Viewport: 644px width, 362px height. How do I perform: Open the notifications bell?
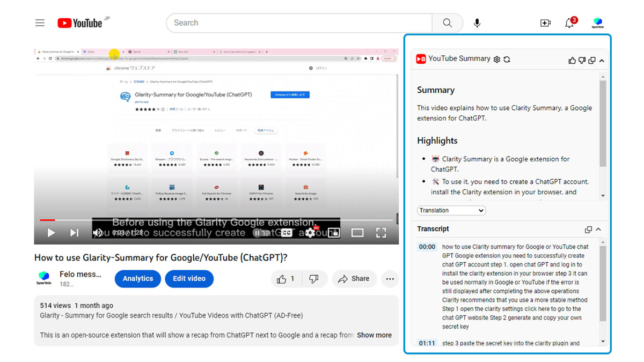570,23
